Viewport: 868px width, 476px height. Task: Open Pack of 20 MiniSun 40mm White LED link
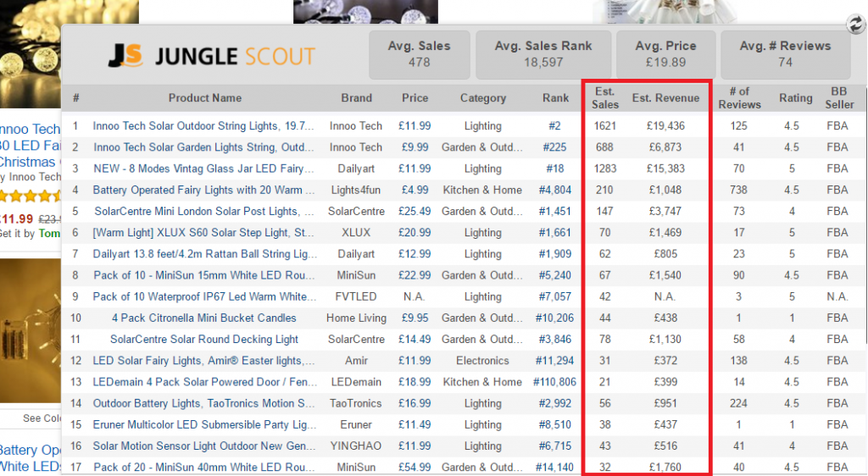click(203, 468)
